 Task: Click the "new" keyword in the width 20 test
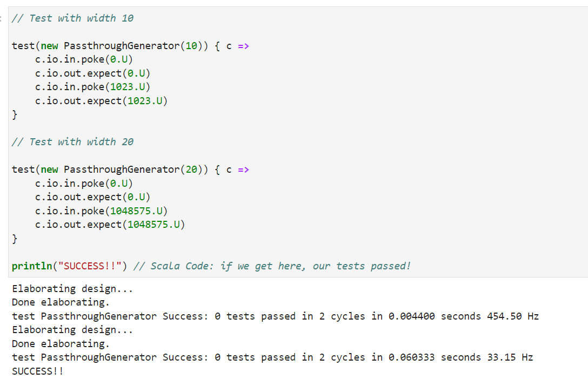pyautogui.click(x=49, y=170)
